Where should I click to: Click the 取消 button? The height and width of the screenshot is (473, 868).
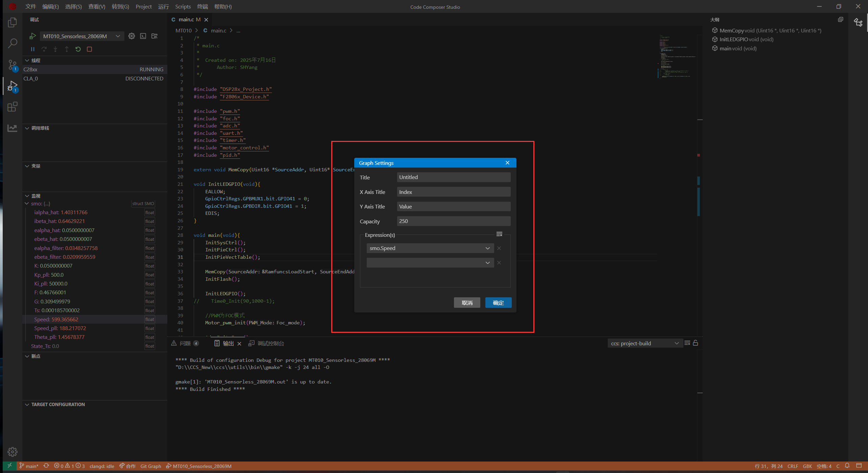pos(467,303)
